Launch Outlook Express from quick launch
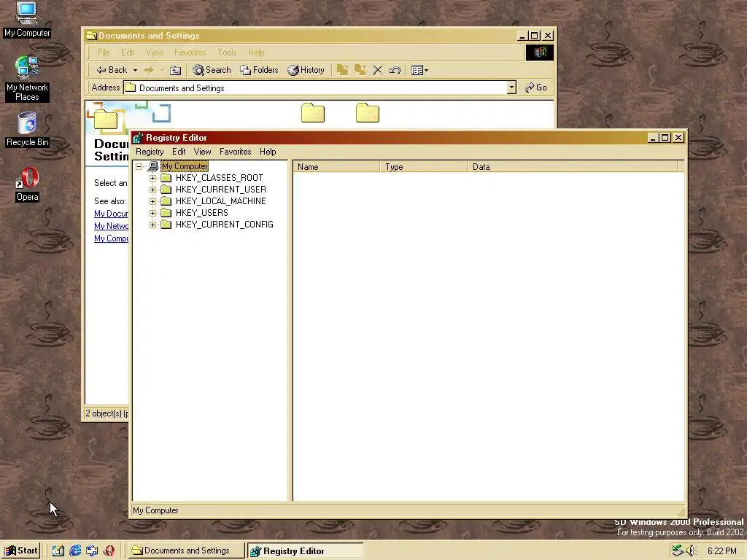The width and height of the screenshot is (747, 560). 92,551
